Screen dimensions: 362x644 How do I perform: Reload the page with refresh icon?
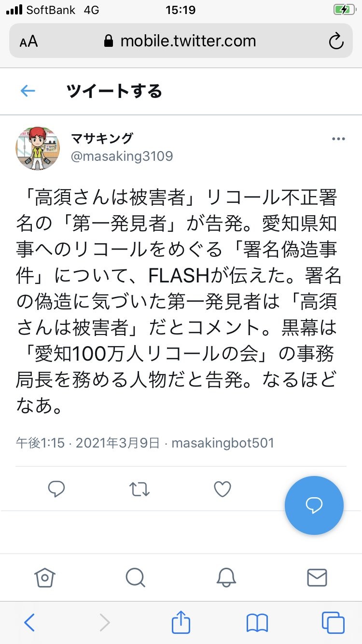tap(336, 42)
